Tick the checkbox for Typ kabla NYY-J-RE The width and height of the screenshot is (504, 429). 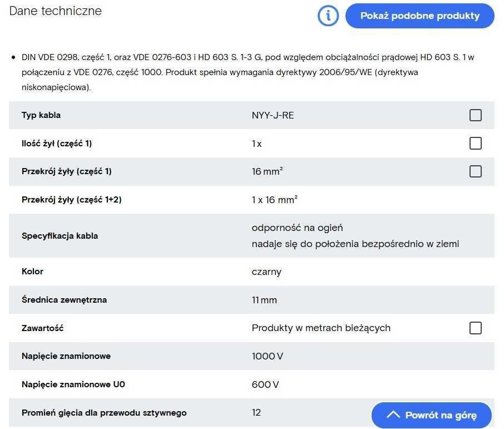point(476,115)
